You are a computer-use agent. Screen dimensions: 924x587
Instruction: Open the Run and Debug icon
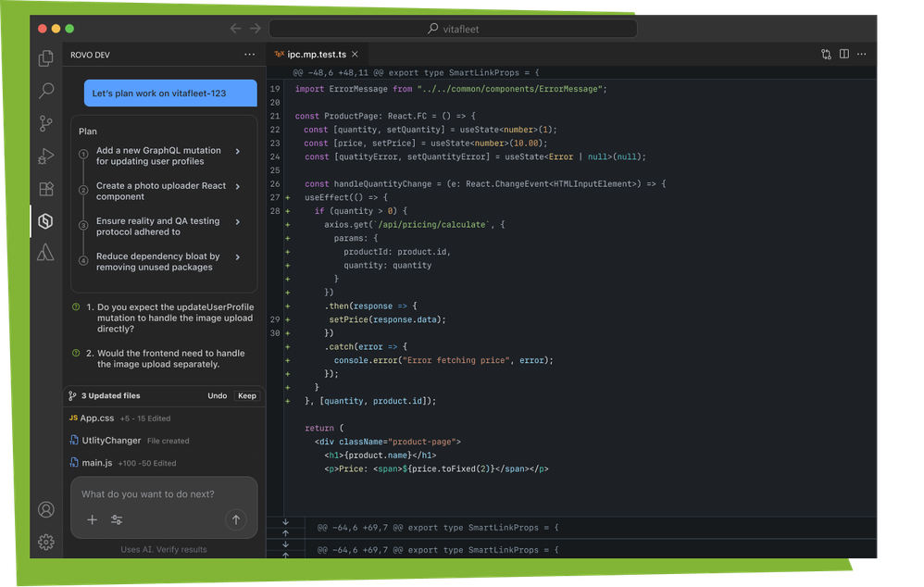[x=46, y=156]
